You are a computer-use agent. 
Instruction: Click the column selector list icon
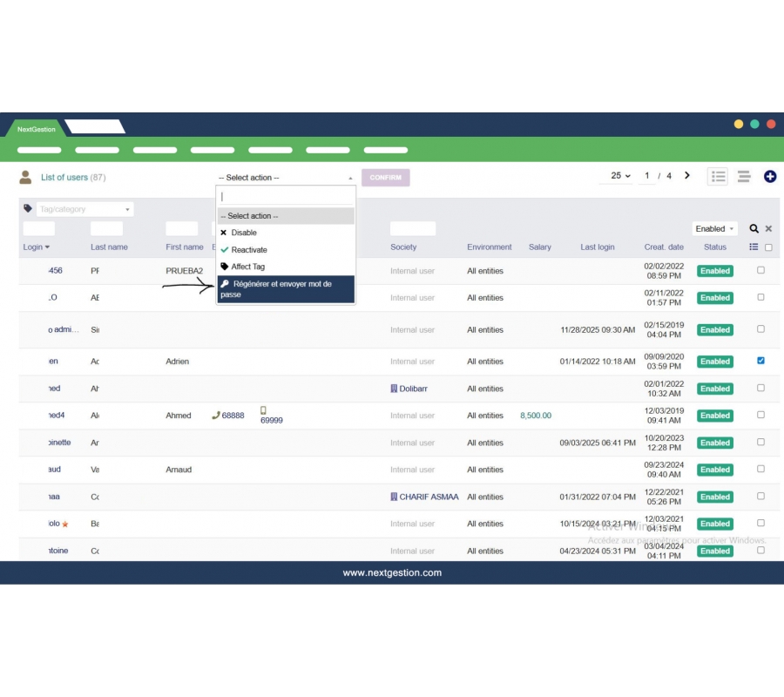click(x=754, y=247)
